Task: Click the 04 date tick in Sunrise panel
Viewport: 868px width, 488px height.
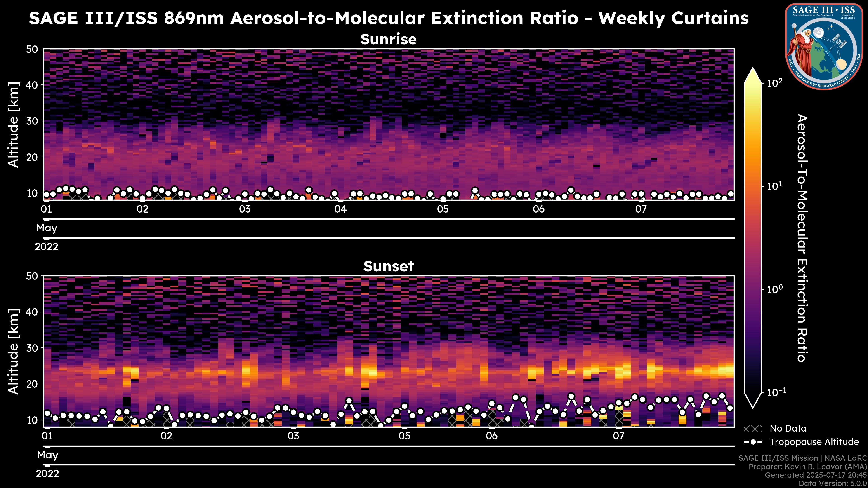Action: click(340, 209)
